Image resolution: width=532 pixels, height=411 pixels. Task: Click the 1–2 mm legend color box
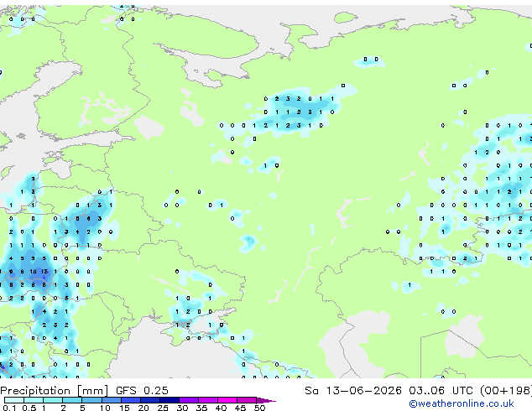53,400
